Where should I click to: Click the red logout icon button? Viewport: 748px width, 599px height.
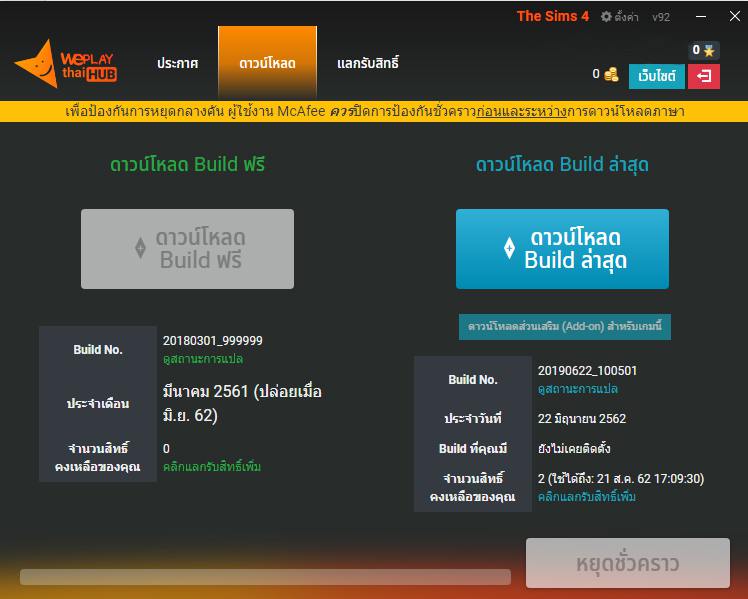tap(704, 76)
